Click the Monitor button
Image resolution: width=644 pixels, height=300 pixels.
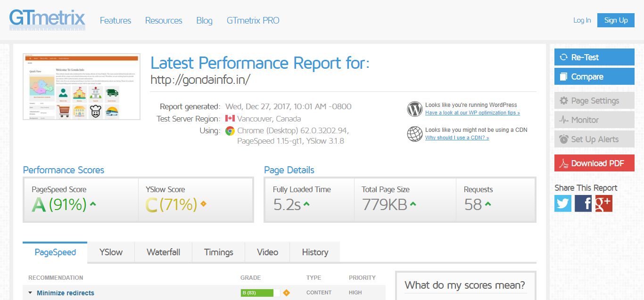pyautogui.click(x=594, y=120)
